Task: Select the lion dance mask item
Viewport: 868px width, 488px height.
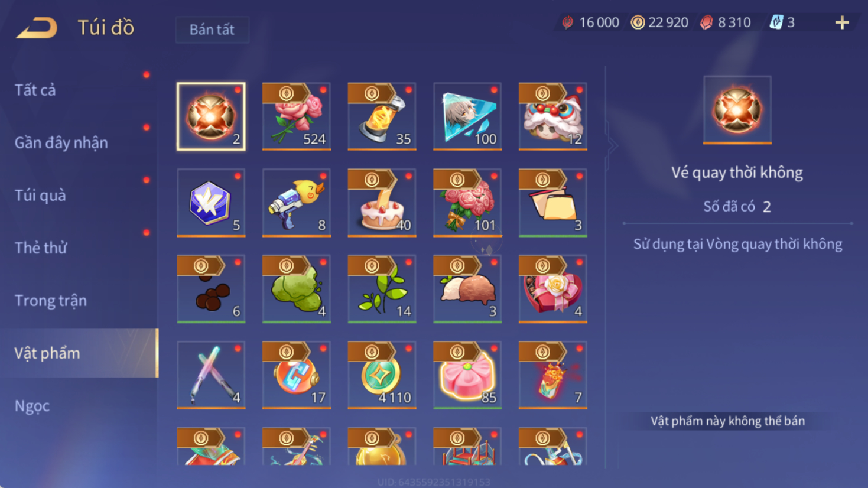Action: [552, 116]
